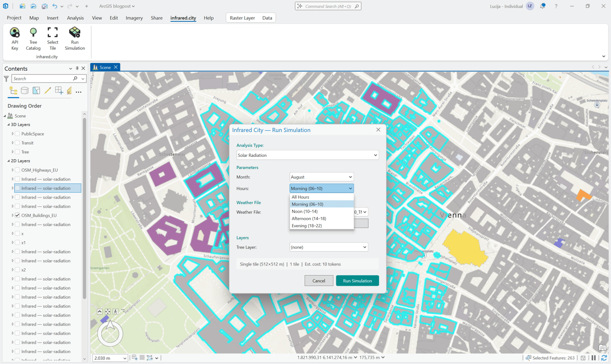Image resolution: width=611 pixels, height=364 pixels.
Task: Click the Command Search box
Action: [328, 6]
